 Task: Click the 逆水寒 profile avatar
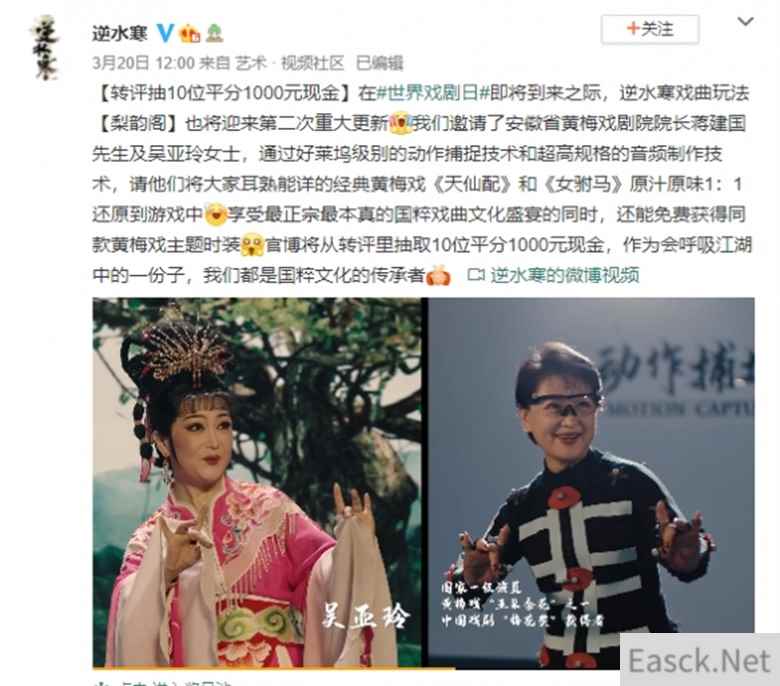[44, 48]
